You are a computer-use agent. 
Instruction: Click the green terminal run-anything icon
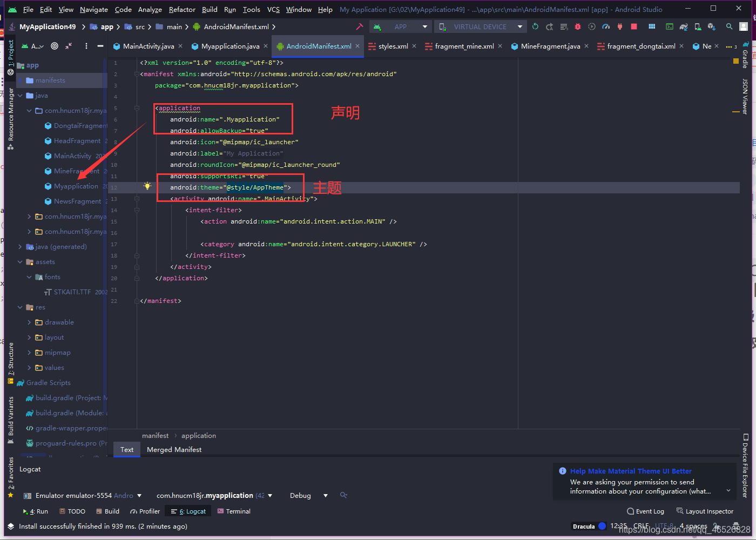coord(670,26)
